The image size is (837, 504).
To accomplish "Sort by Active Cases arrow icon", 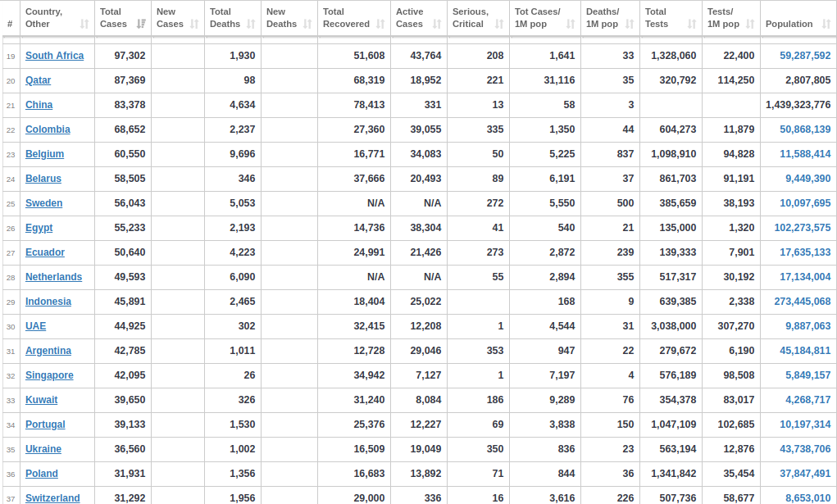I will click(x=437, y=24).
